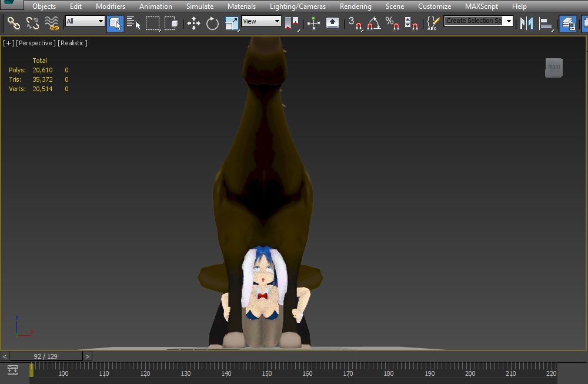
Task: Click the Bind to Space Warp icon
Action: click(x=52, y=23)
